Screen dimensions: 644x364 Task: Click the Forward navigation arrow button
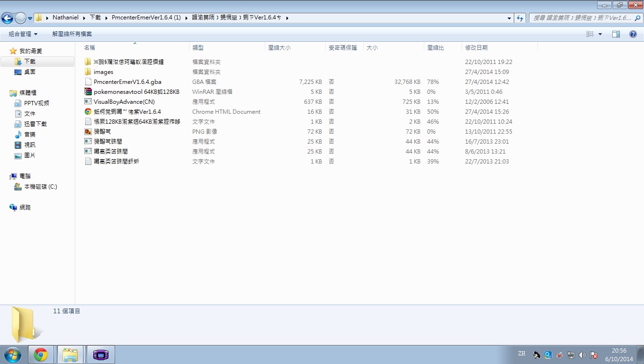20,18
